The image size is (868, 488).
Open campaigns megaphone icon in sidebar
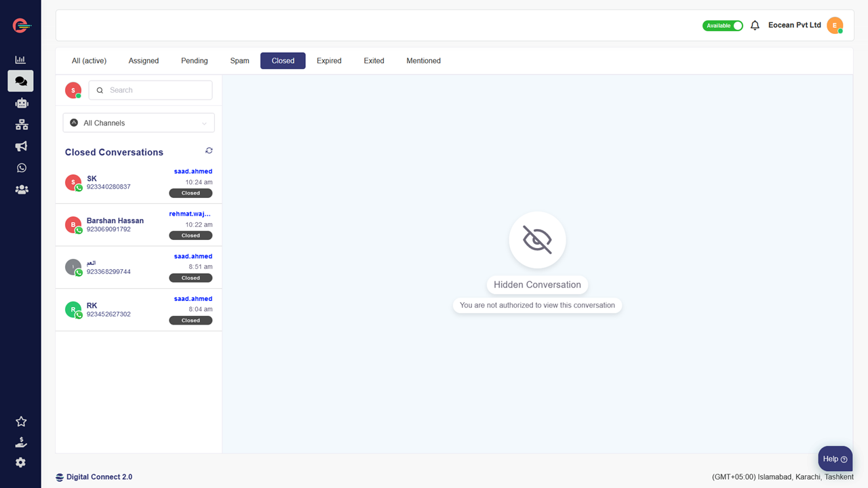point(21,146)
